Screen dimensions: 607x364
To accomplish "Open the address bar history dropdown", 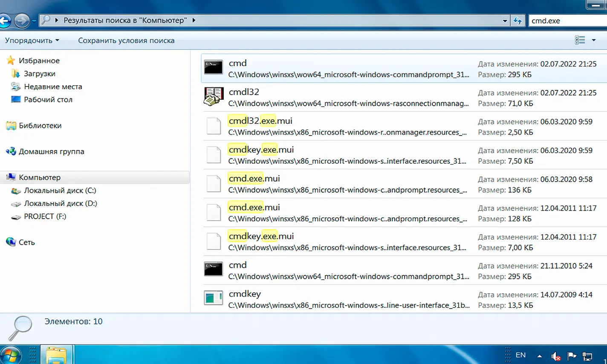I will (x=505, y=20).
